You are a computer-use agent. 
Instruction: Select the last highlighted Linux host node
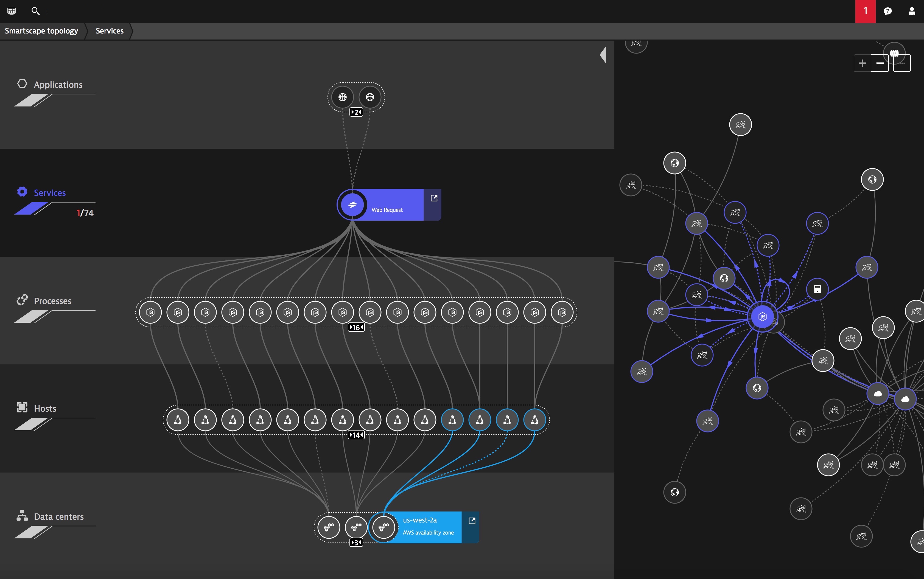[x=534, y=420]
